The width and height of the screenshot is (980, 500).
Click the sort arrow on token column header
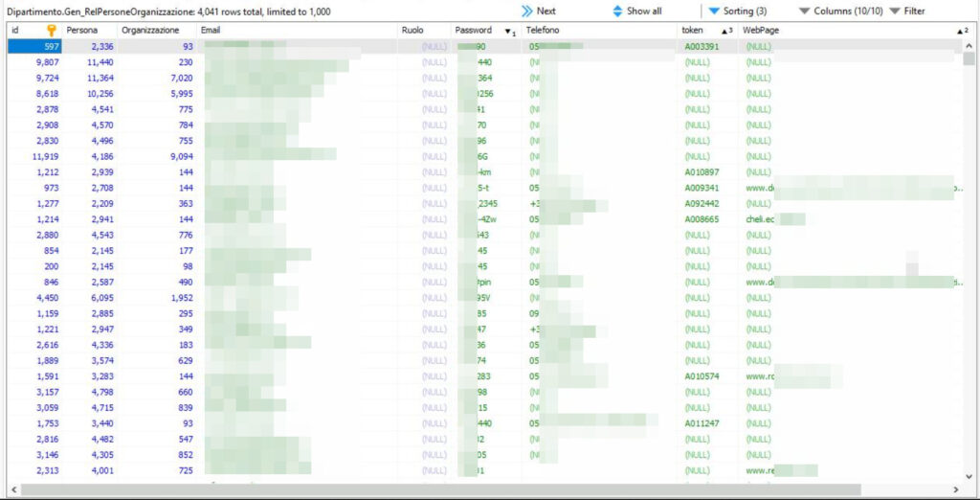coord(725,32)
